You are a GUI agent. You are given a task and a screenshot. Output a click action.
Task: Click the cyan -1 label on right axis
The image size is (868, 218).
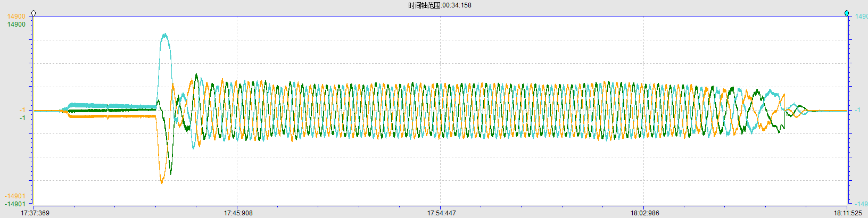pos(857,110)
